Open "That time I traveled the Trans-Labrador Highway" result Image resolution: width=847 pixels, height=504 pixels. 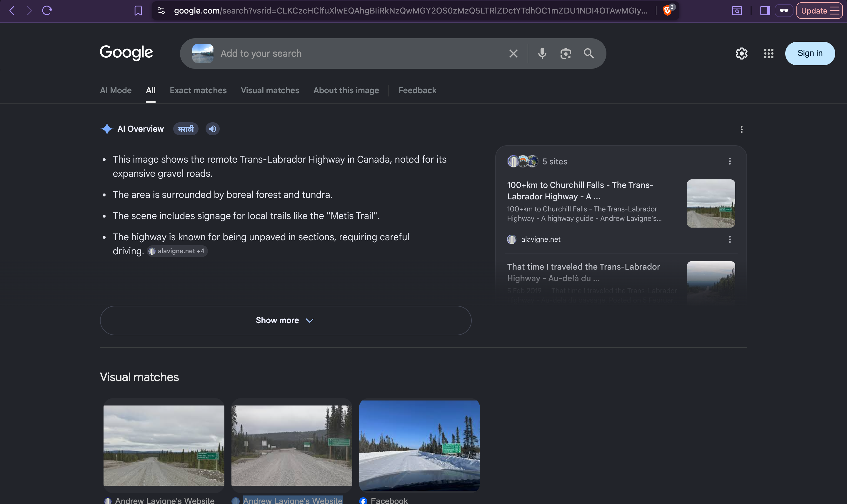click(x=583, y=272)
